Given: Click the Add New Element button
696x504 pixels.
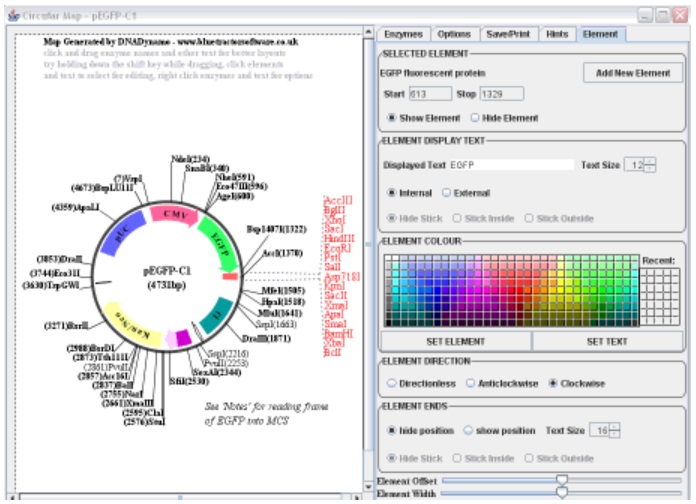Looking at the screenshot, I should 633,73.
